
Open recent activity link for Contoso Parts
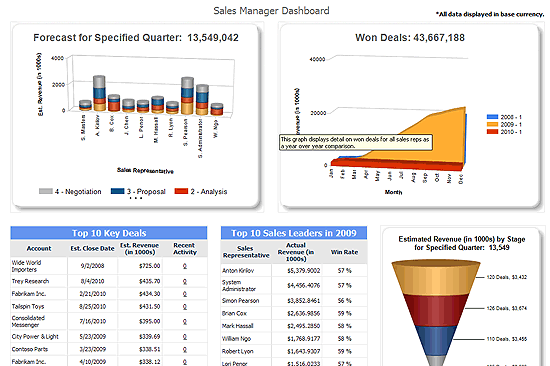coord(185,350)
